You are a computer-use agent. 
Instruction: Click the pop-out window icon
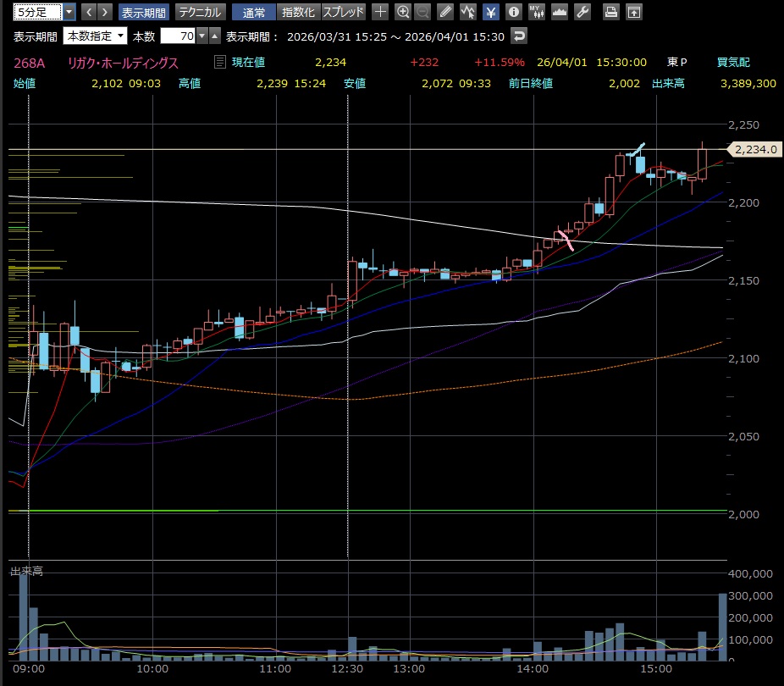pos(633,12)
